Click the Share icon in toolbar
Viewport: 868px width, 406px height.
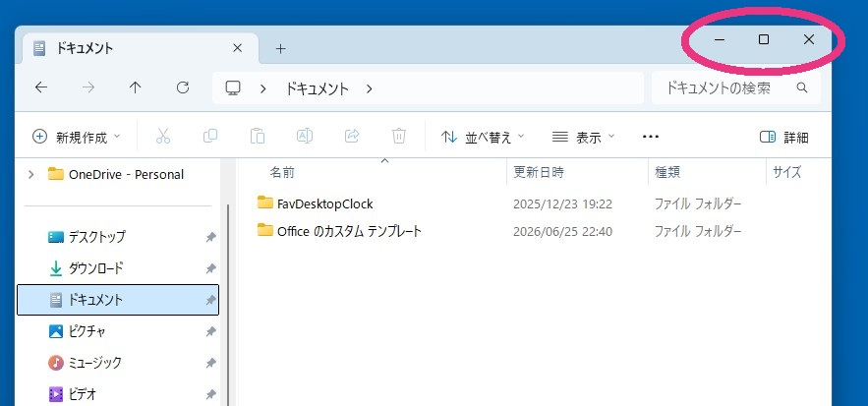coord(352,137)
